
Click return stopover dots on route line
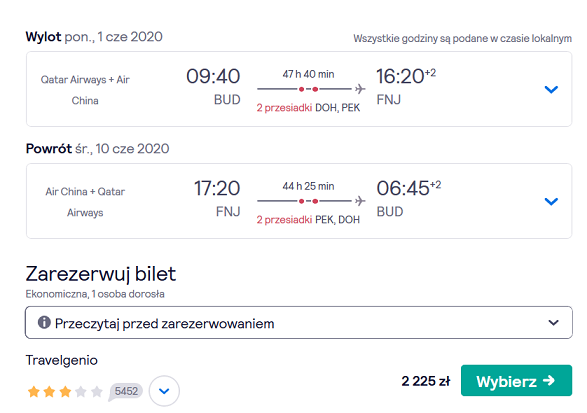tap(308, 201)
